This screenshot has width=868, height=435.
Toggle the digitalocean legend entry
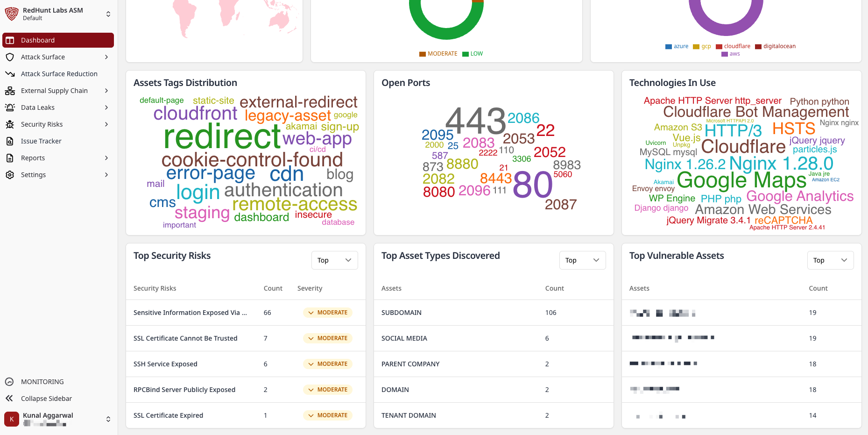[775, 46]
